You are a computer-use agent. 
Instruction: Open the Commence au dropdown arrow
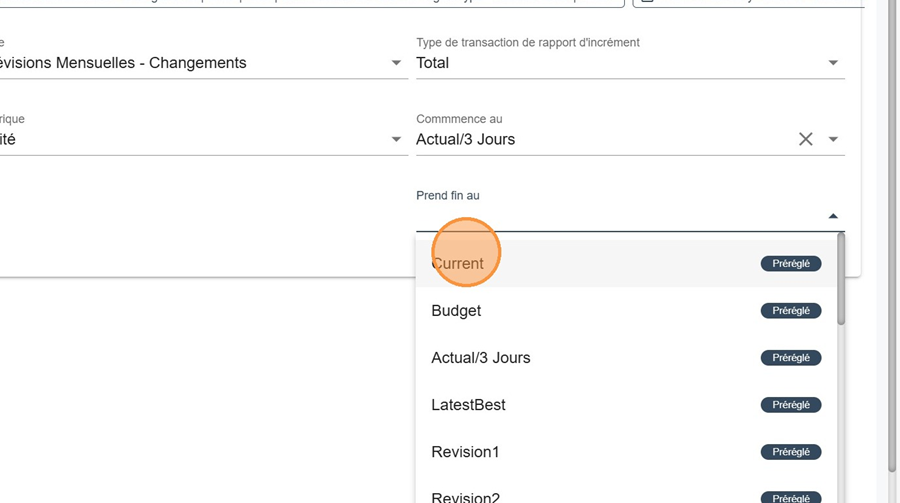coord(833,140)
